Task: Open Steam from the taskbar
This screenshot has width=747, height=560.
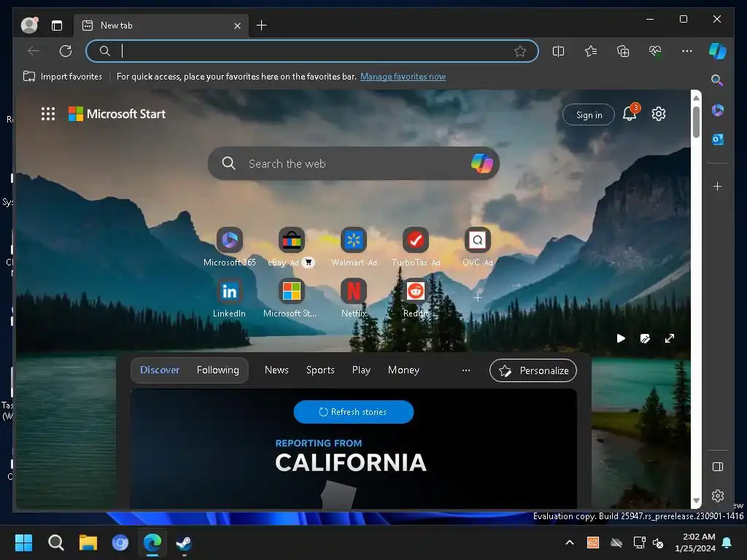Action: pyautogui.click(x=184, y=542)
